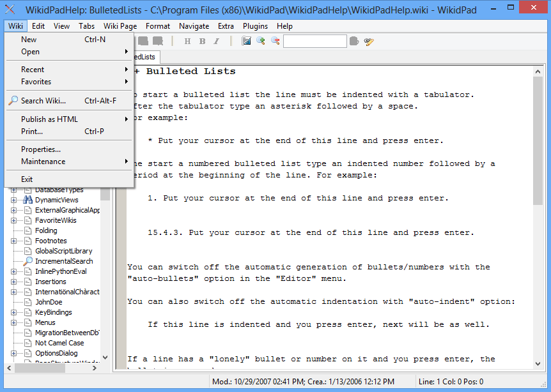Expand the Footnotes tree node
Image resolution: width=551 pixels, height=392 pixels.
pos(13,241)
